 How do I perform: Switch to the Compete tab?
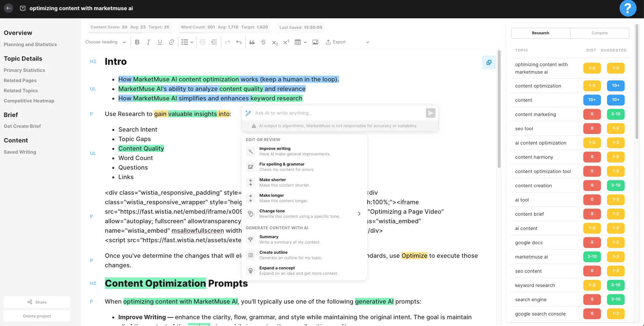click(x=599, y=33)
